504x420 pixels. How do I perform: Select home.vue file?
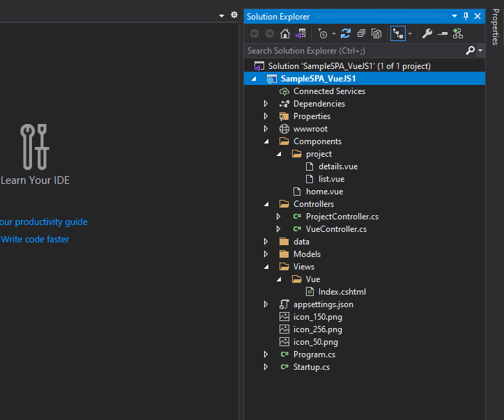324,192
